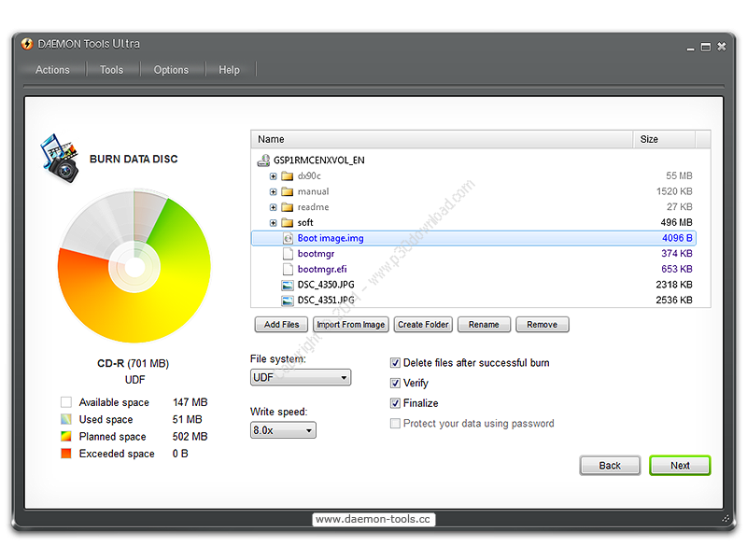Click the Boot image.img disc file icon
Screen dimensions: 747x560
pos(288,238)
